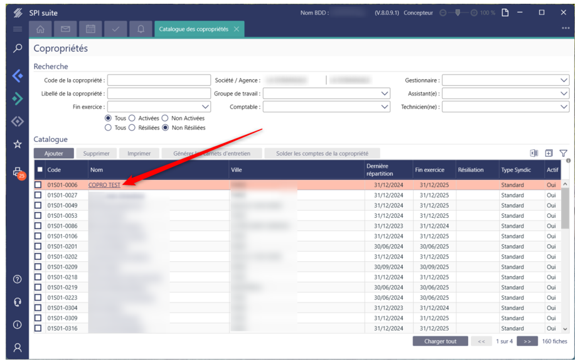Close the Catalogue des copropriétés tab

pyautogui.click(x=237, y=29)
